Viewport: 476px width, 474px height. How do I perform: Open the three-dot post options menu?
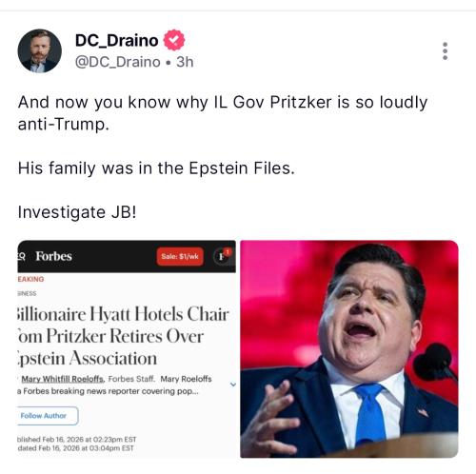445,50
